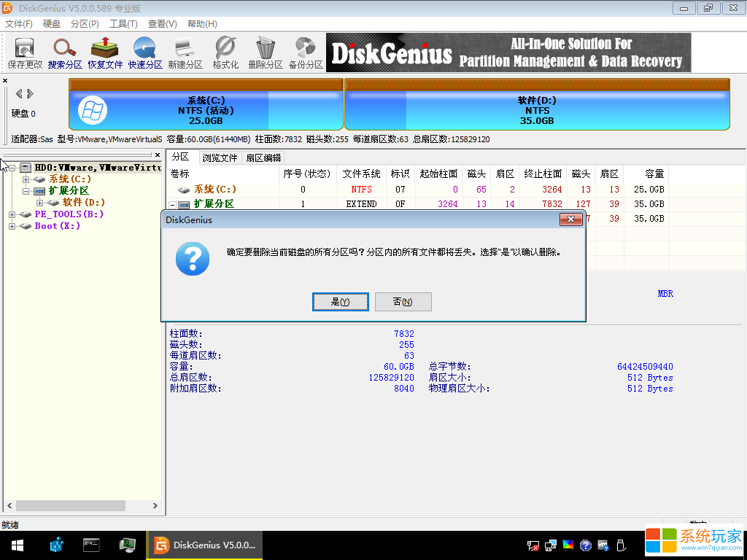Select the 格式化 format icon
This screenshot has height=560, width=747.
(x=225, y=52)
